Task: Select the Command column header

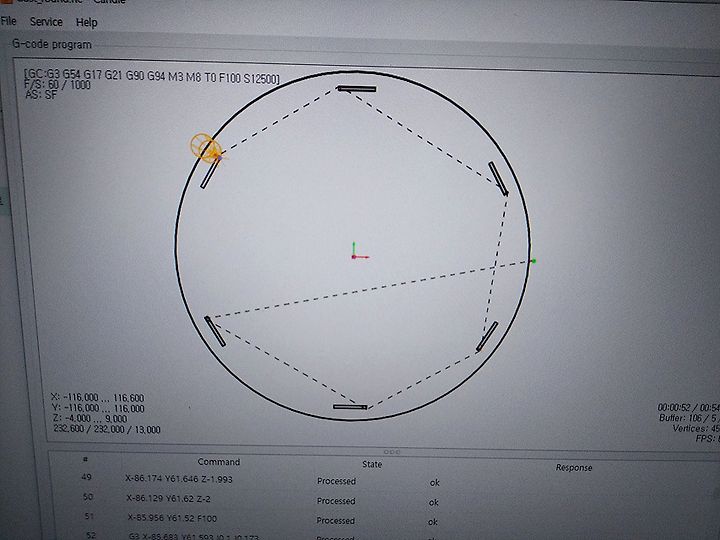Action: pos(219,461)
